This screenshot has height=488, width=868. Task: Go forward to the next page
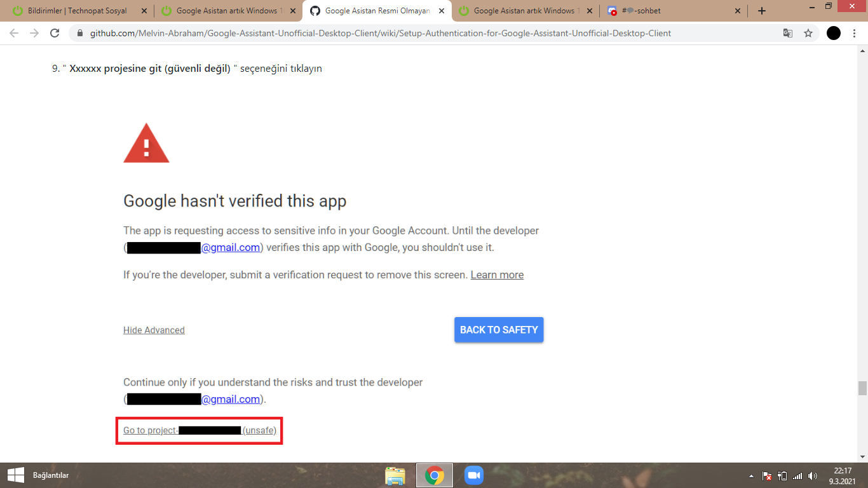click(34, 33)
